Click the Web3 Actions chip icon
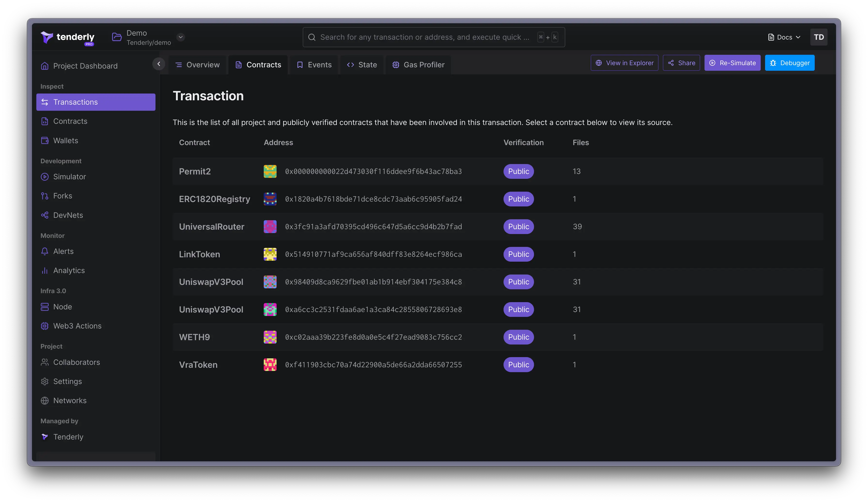Viewport: 868px width, 502px height. [45, 326]
